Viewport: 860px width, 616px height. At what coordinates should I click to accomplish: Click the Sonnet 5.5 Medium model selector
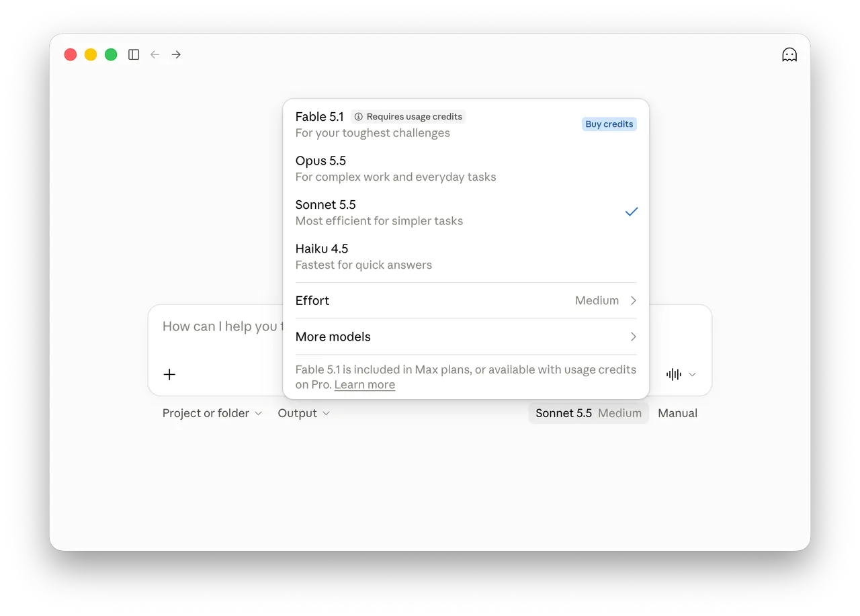(589, 413)
